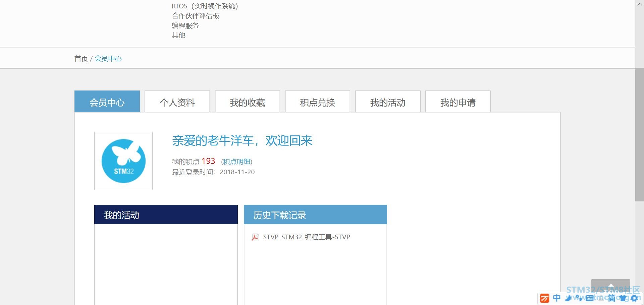Open the IME soft keyboard icon
Image resolution: width=644 pixels, height=305 pixels.
589,298
